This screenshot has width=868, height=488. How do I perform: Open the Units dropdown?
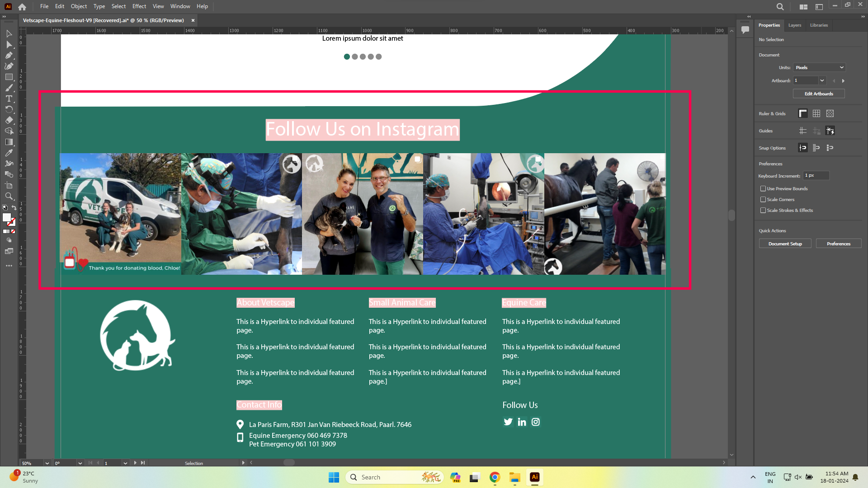[x=820, y=67]
